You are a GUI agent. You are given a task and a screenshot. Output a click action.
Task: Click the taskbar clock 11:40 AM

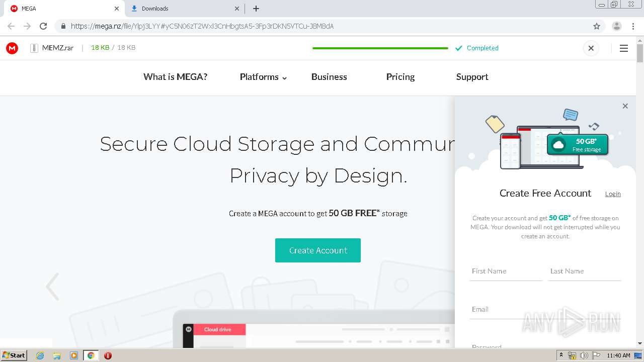pos(618,355)
